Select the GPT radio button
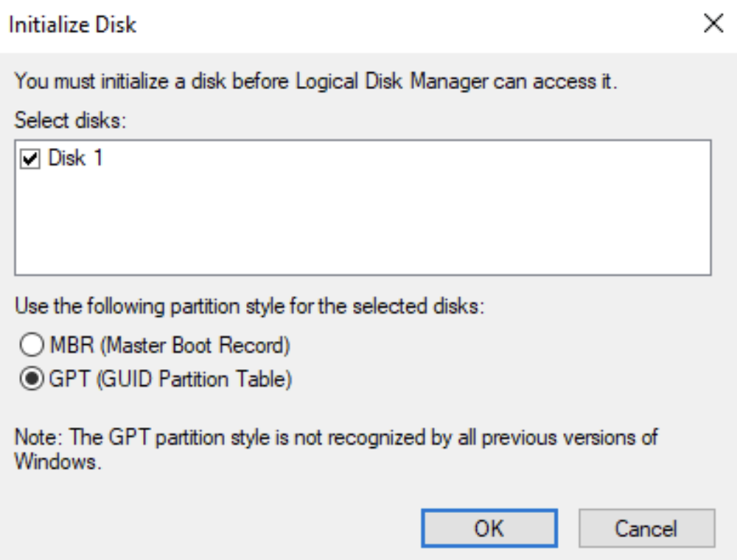This screenshot has width=737, height=560. (x=31, y=380)
